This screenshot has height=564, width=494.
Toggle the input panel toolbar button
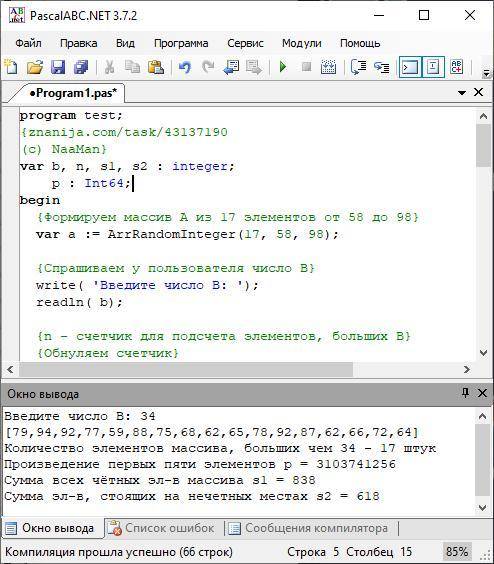(x=433, y=67)
